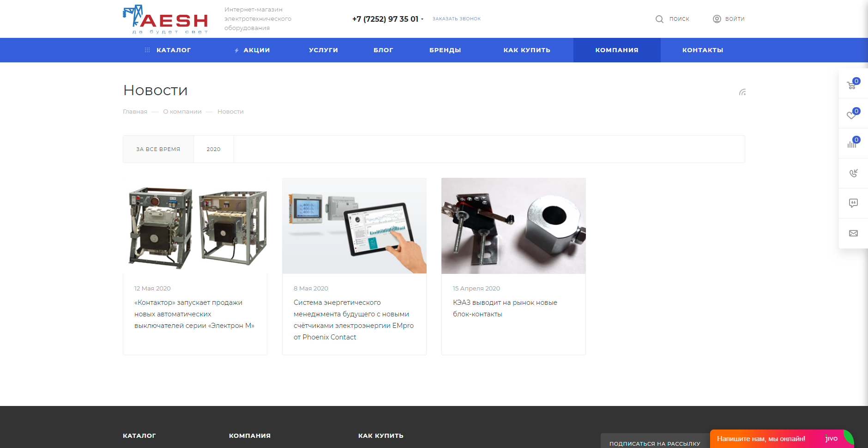Click the Новости breadcrumb item
Image resolution: width=868 pixels, height=448 pixels.
(230, 112)
